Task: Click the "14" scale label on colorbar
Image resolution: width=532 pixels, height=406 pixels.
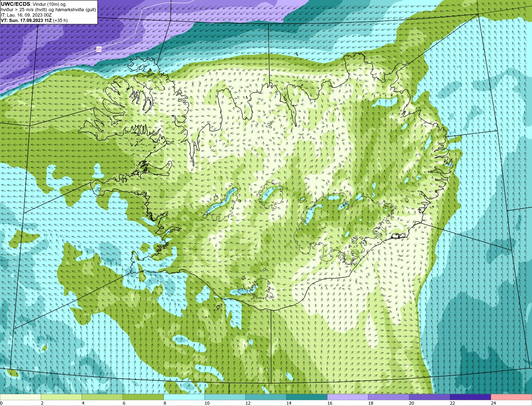Action: (x=289, y=403)
